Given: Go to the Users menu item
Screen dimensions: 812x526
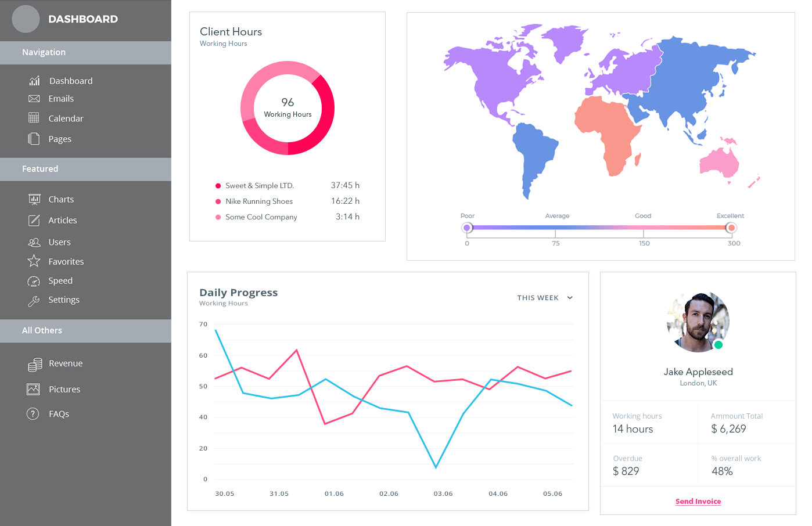Looking at the screenshot, I should [59, 242].
